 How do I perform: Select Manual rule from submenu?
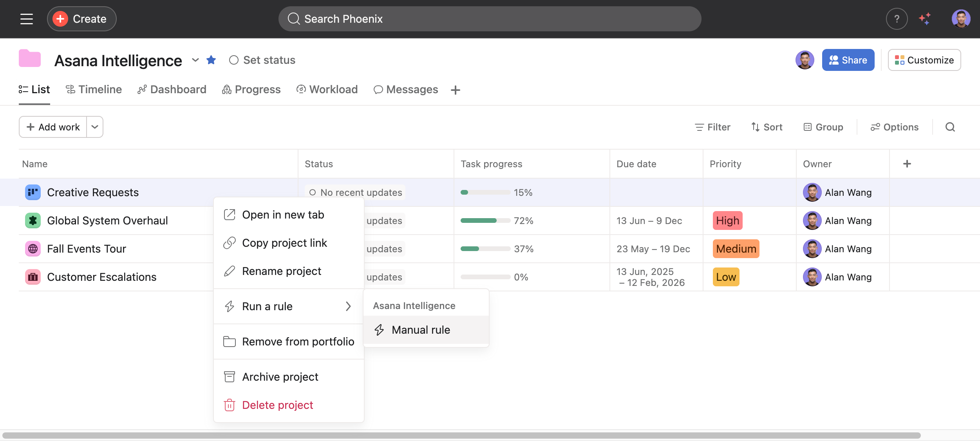pos(421,330)
